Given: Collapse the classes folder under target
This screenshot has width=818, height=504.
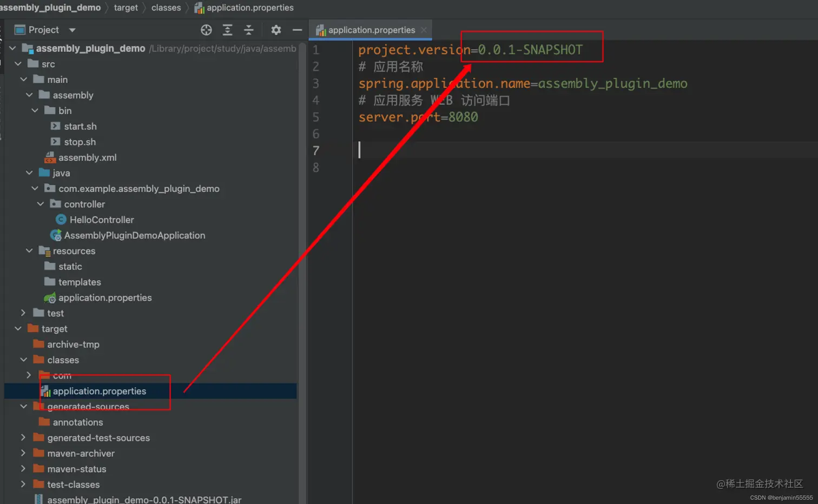Looking at the screenshot, I should pyautogui.click(x=23, y=360).
